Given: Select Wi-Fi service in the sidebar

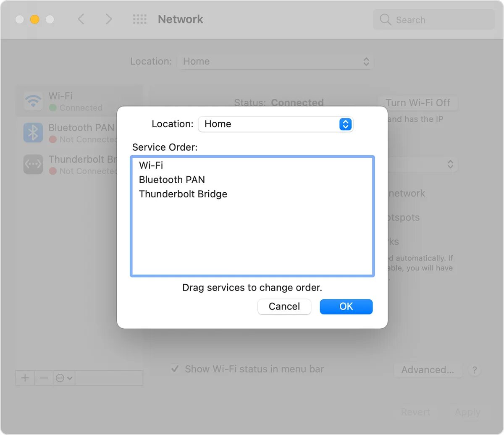Looking at the screenshot, I should tap(79, 101).
